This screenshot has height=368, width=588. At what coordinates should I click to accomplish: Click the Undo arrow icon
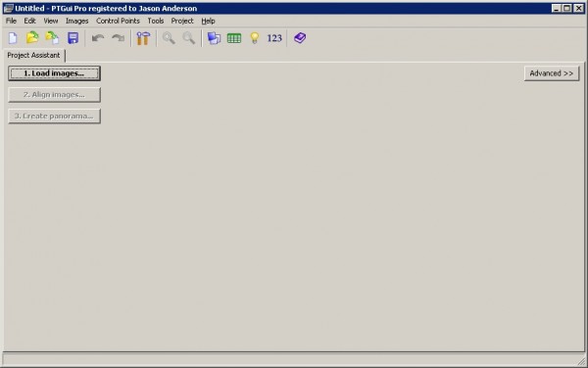tap(98, 38)
